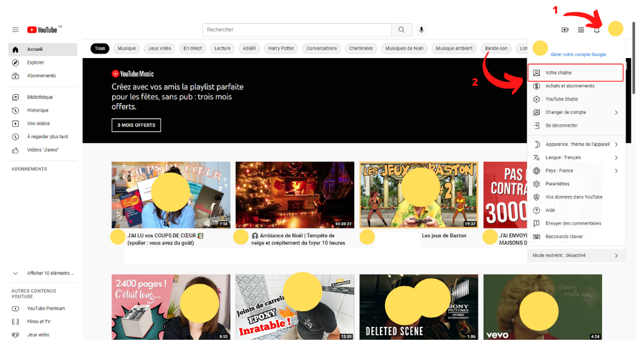
Task: Select the Bande-son chip
Action: 496,48
